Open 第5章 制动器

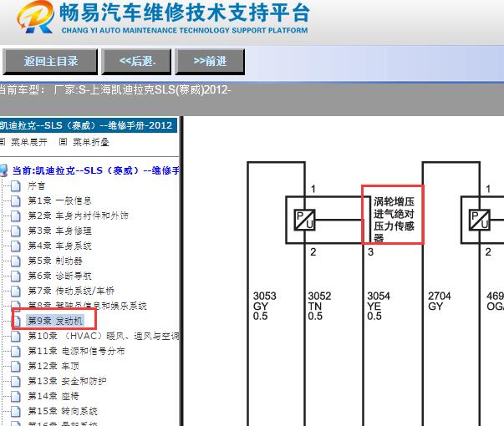tap(55, 261)
